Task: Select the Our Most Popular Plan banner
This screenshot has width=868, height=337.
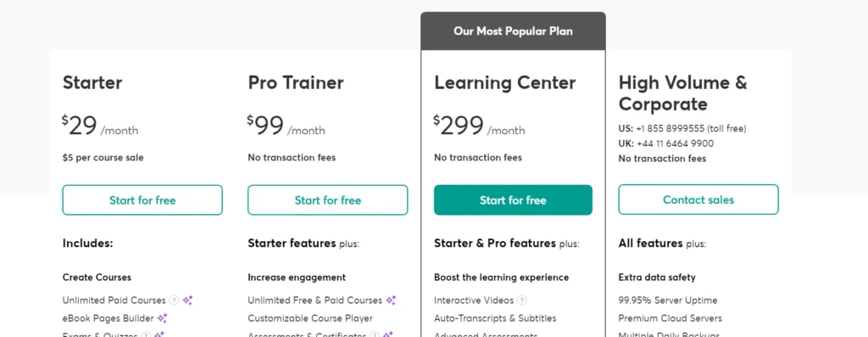Action: click(513, 31)
